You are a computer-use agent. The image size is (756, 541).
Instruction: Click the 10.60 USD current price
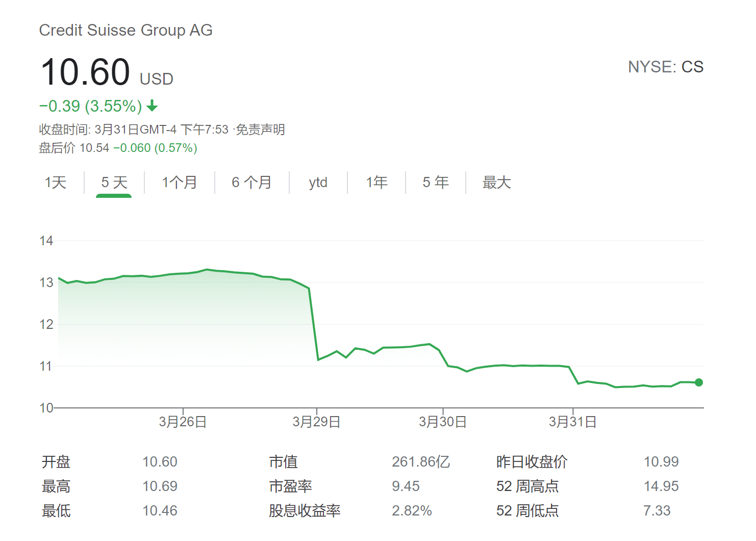[x=86, y=72]
